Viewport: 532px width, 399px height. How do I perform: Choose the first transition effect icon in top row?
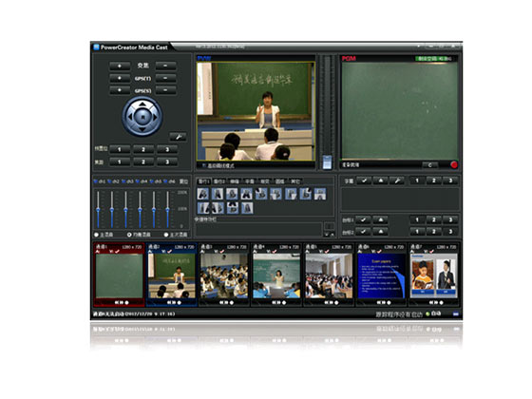click(x=203, y=194)
